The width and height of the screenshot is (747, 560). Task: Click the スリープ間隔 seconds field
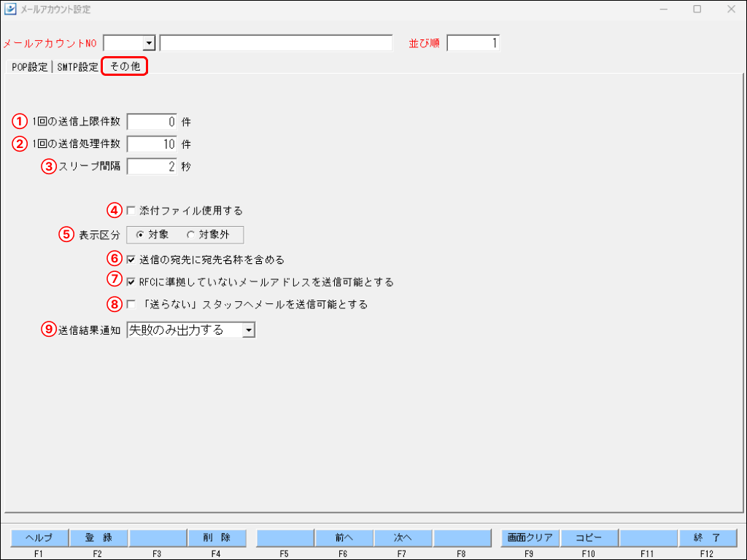point(152,167)
